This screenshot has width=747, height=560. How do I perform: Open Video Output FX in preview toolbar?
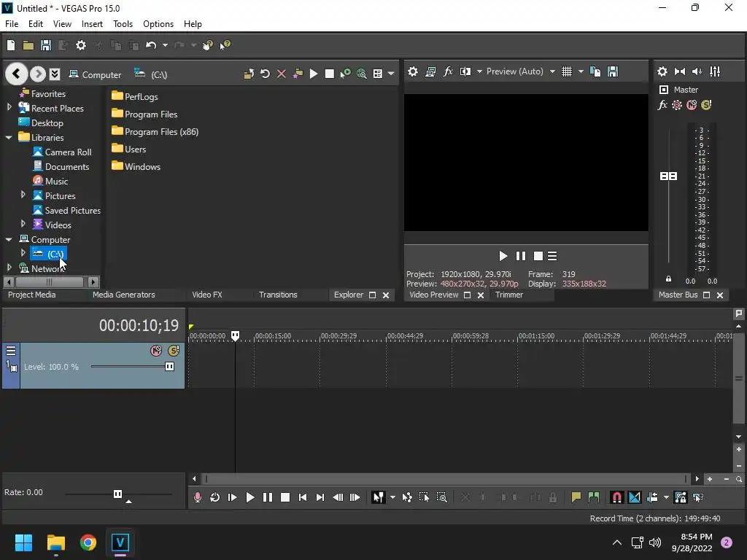pyautogui.click(x=448, y=71)
